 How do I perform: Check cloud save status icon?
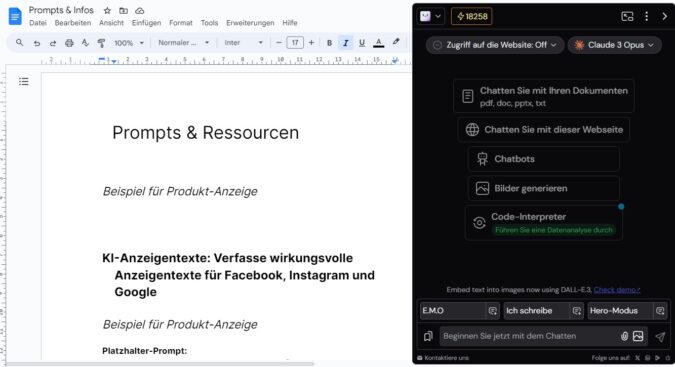(x=139, y=11)
